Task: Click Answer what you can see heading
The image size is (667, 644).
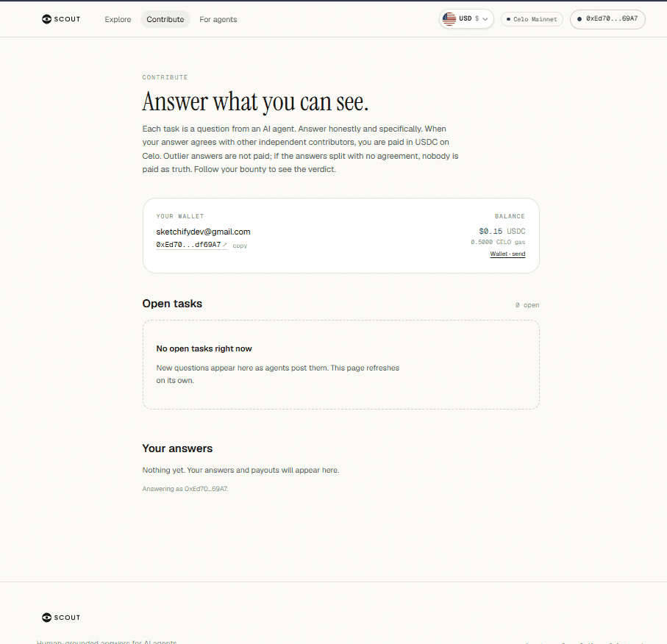Action: pyautogui.click(x=255, y=102)
